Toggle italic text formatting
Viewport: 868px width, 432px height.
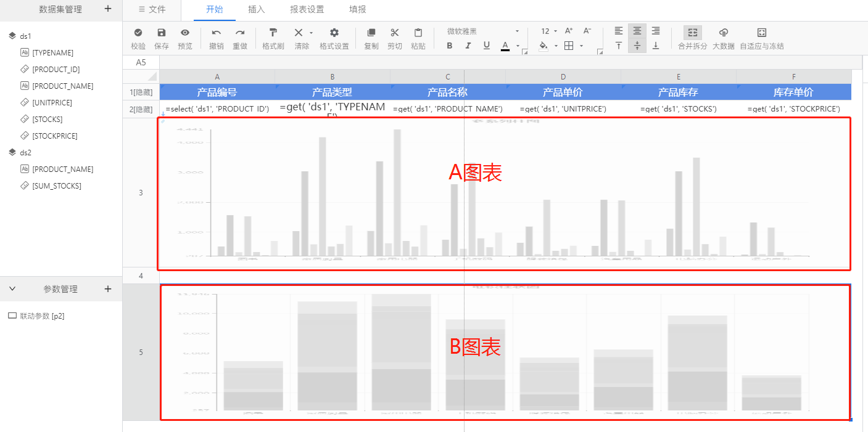[468, 46]
